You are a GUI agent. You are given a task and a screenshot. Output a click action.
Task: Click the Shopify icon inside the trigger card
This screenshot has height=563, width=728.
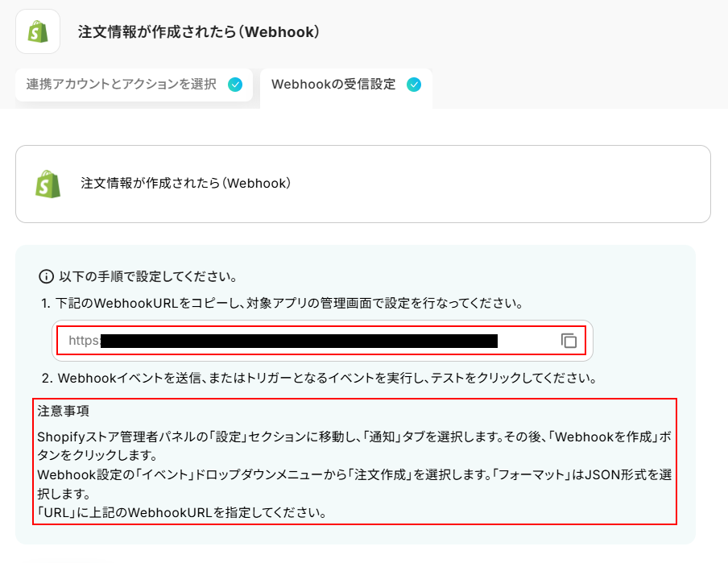pos(48,184)
